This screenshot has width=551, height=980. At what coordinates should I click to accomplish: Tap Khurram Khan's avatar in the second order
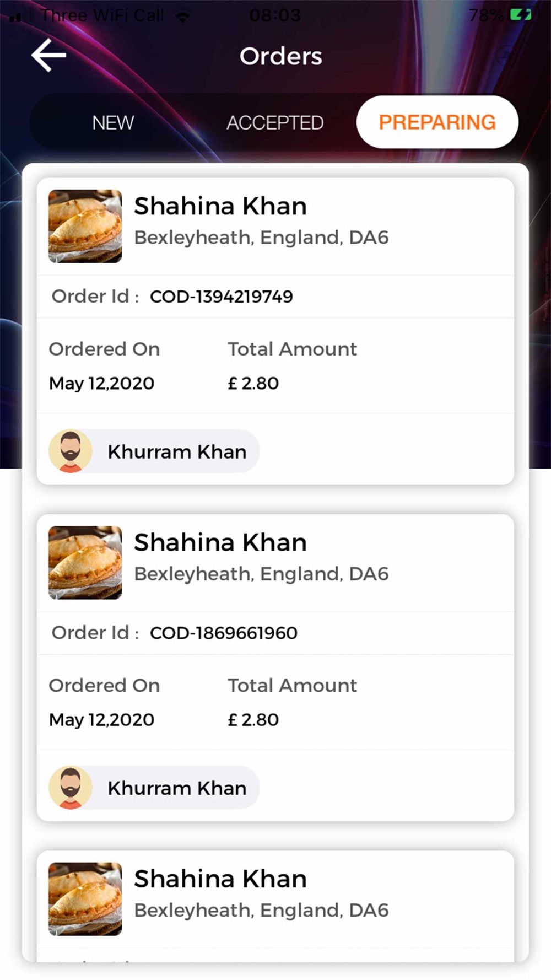(70, 788)
